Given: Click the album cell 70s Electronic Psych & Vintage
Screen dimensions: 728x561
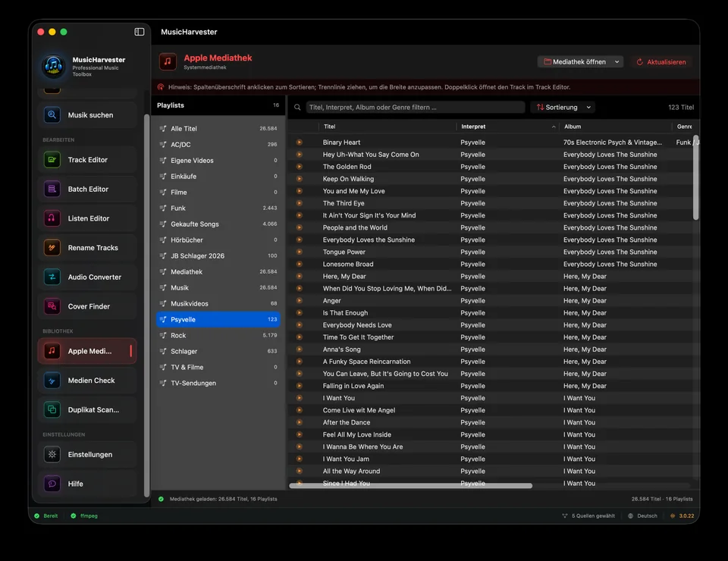Looking at the screenshot, I should [613, 143].
